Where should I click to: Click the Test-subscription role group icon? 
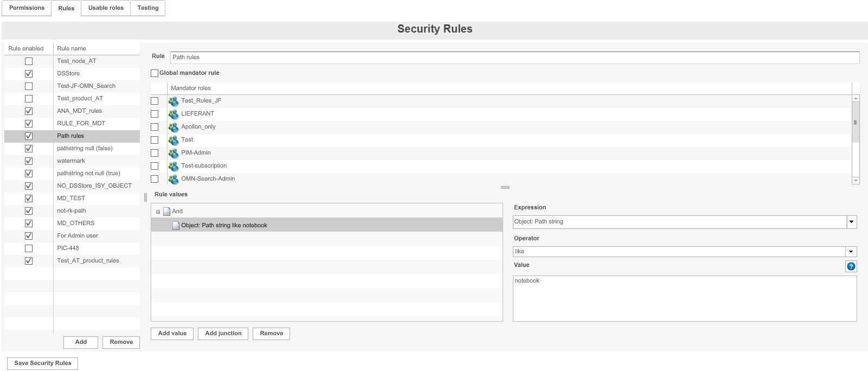(173, 166)
